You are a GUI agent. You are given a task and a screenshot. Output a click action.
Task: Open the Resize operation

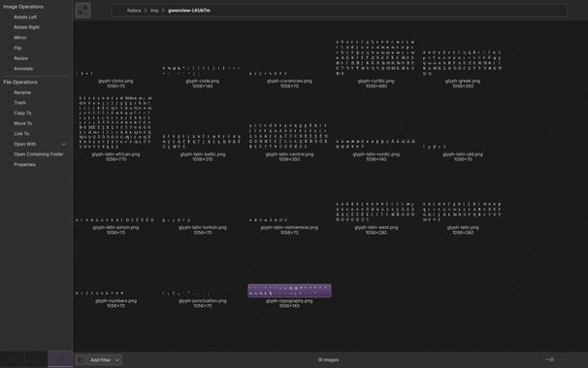point(20,58)
